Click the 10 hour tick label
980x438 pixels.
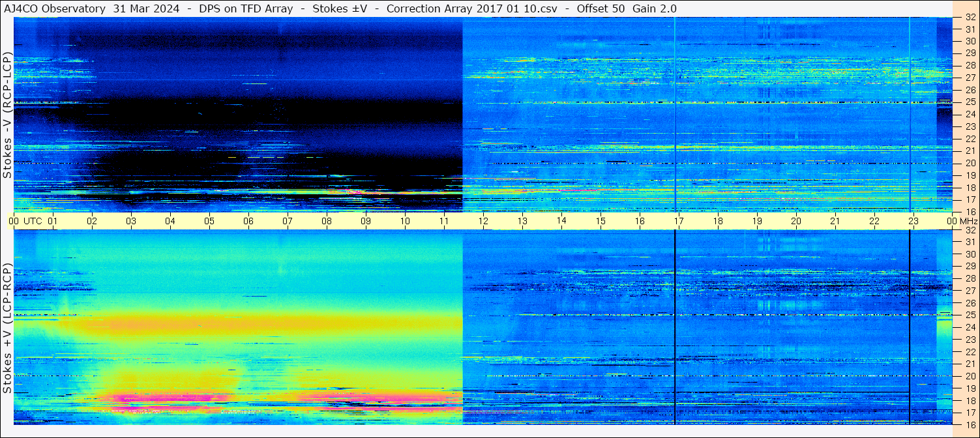405,221
